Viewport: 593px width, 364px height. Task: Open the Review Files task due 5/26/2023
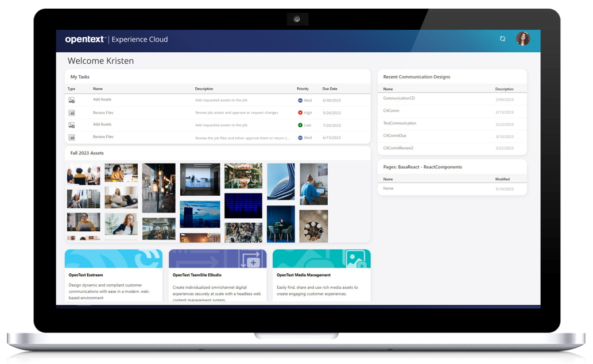click(x=102, y=113)
